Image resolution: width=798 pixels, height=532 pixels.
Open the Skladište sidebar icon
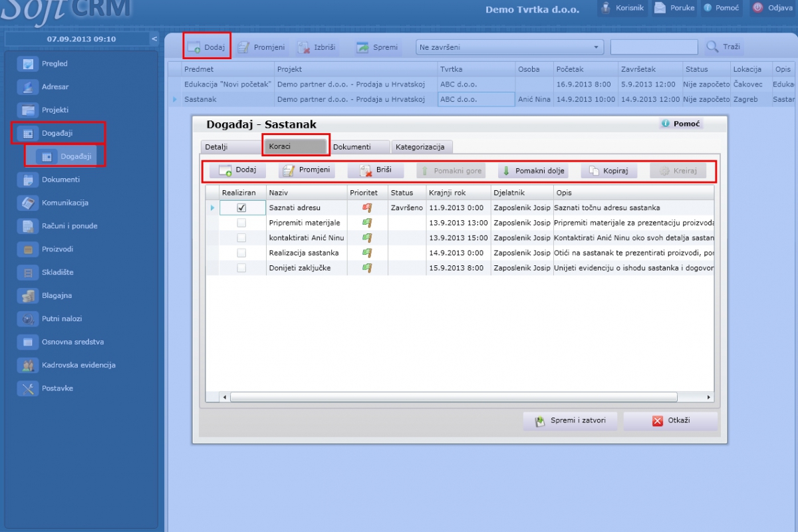28,273
